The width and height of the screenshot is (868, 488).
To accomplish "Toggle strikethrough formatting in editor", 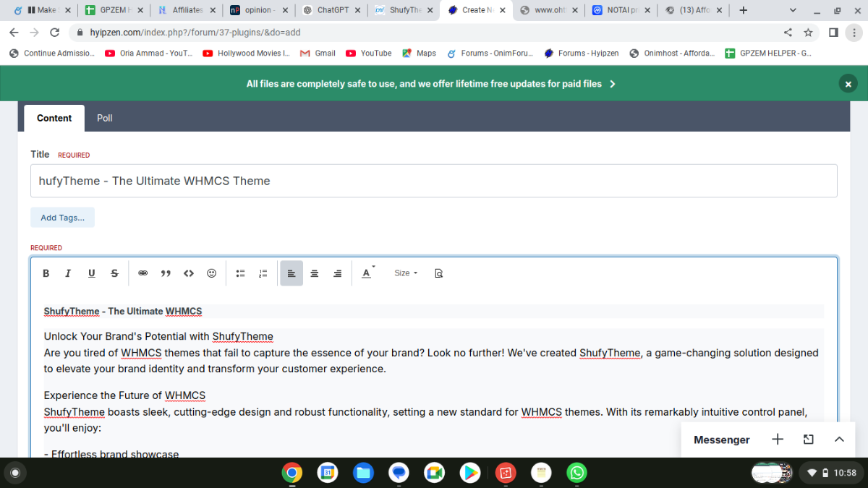I will coord(114,273).
